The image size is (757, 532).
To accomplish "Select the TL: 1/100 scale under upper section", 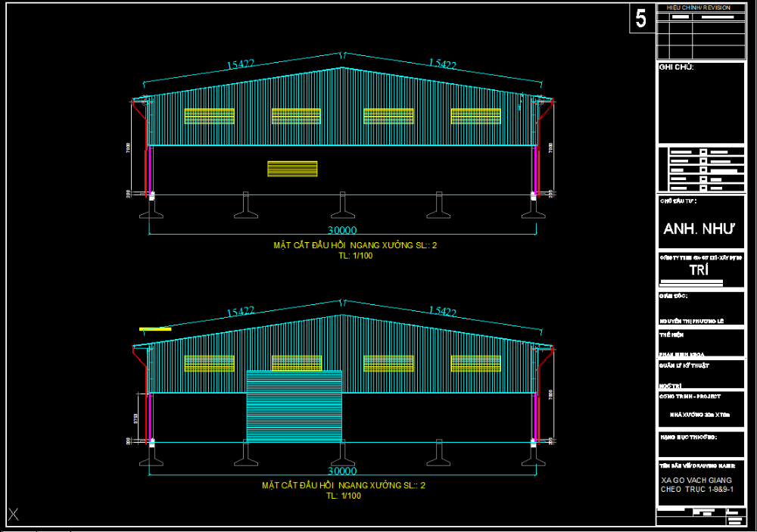I will 355,256.
